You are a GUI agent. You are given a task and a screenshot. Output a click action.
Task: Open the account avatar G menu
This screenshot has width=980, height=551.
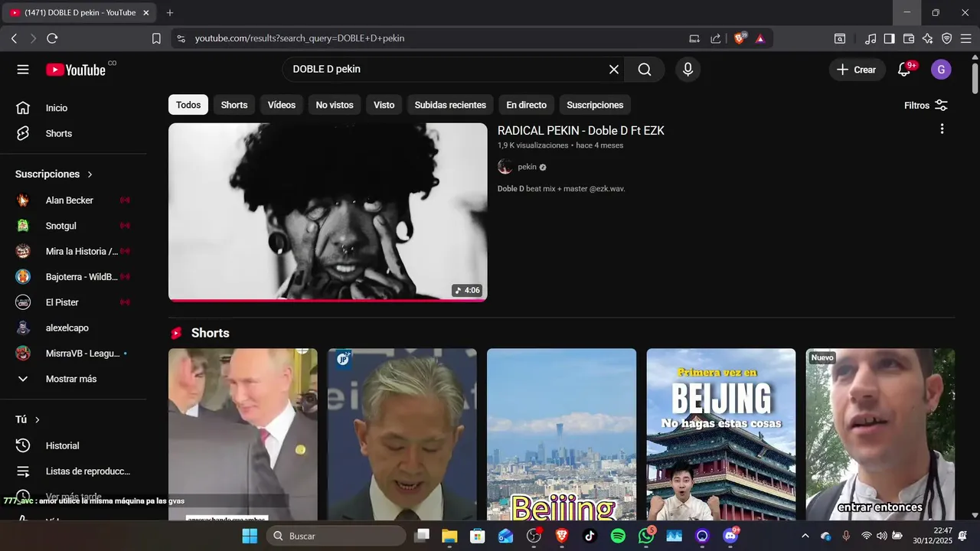point(941,70)
